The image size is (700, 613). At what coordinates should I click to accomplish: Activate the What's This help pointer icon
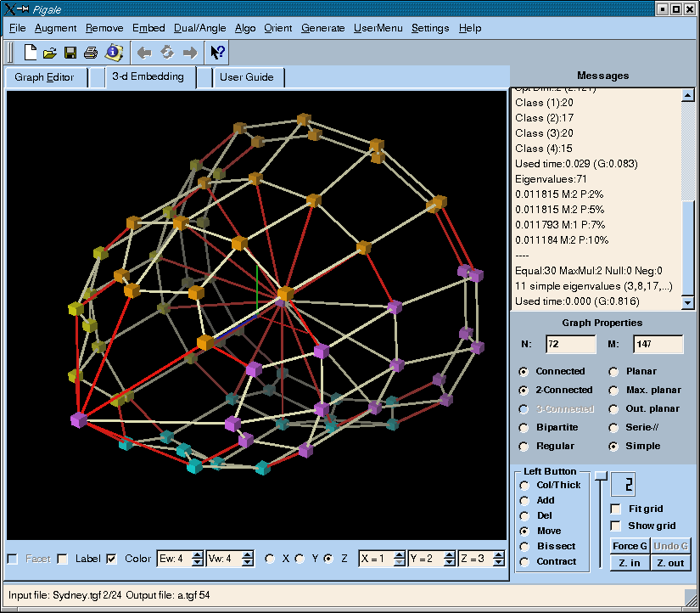(217, 53)
